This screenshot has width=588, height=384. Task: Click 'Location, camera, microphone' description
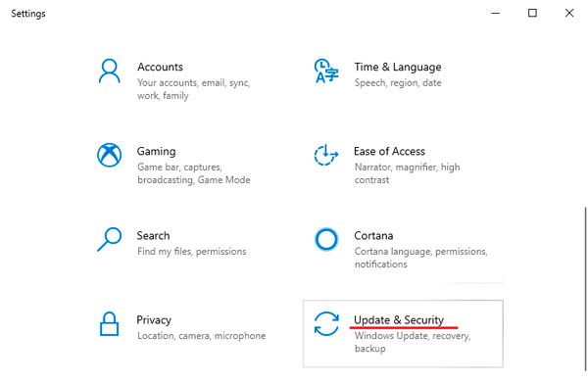tap(202, 336)
